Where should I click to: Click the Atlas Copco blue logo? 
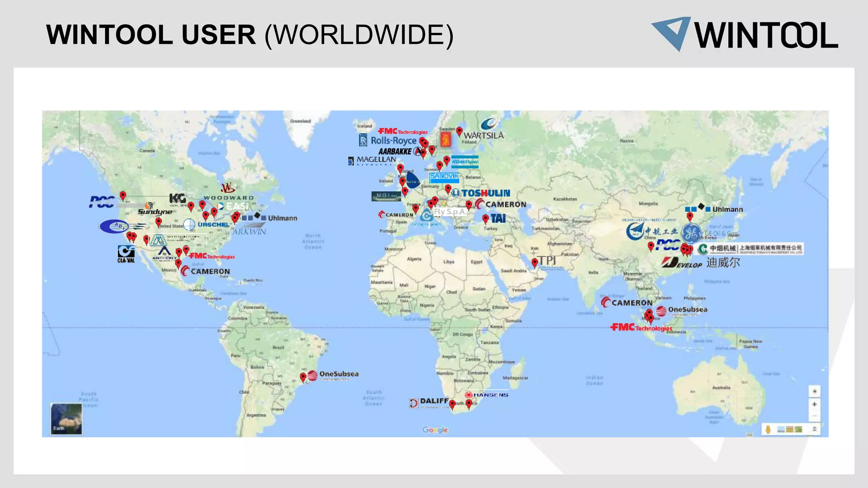point(465,162)
